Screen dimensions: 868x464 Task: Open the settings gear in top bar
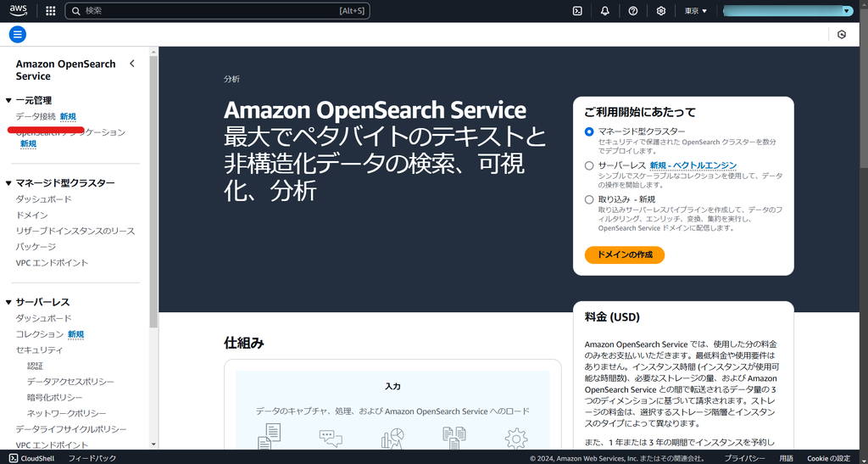point(660,10)
